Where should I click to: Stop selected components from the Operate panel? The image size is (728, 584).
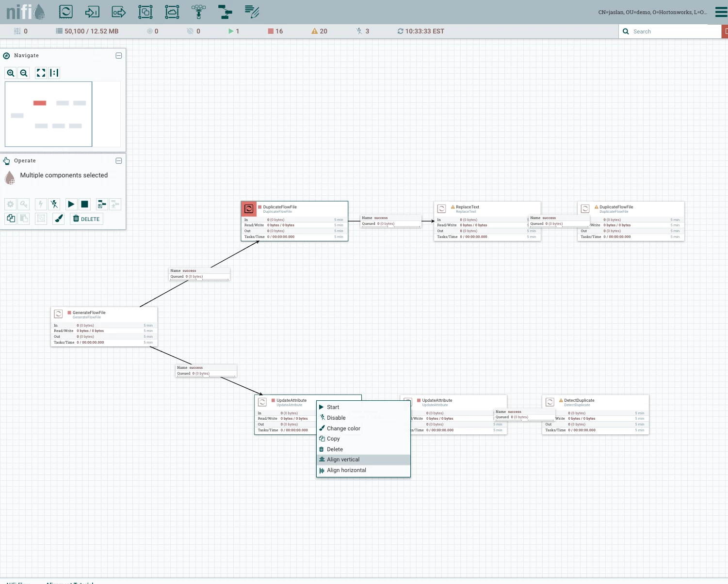pos(84,205)
